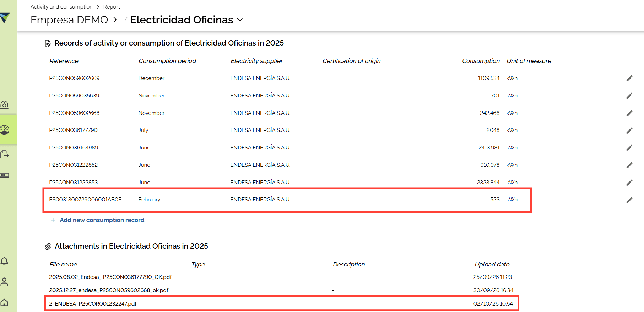The height and width of the screenshot is (312, 644).
Task: Open attachment 2025.08.02_Endesa_ P25CON036177790_OK.pdf
Action: [x=110, y=277]
